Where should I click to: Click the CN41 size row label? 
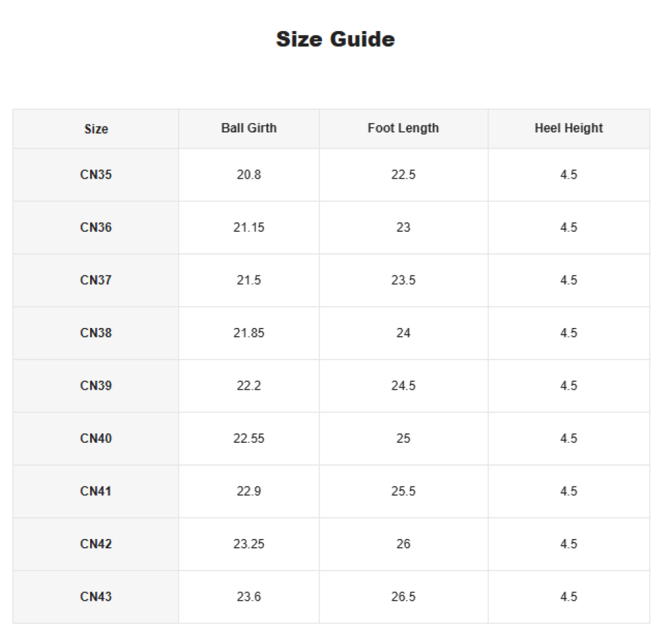[96, 491]
